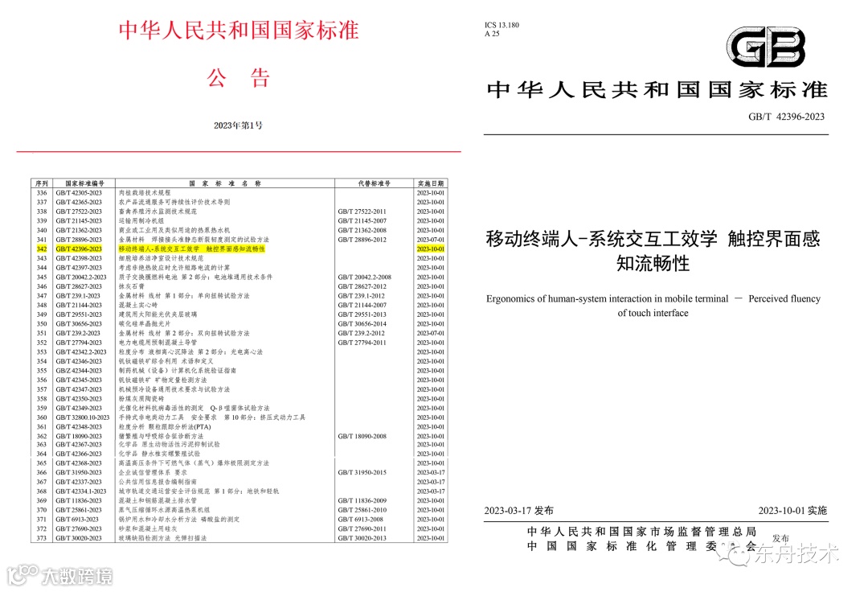Click the highlighted name '移动终端人-系统交互工效学' in the table
This screenshot has width=868, height=592.
pos(159,249)
